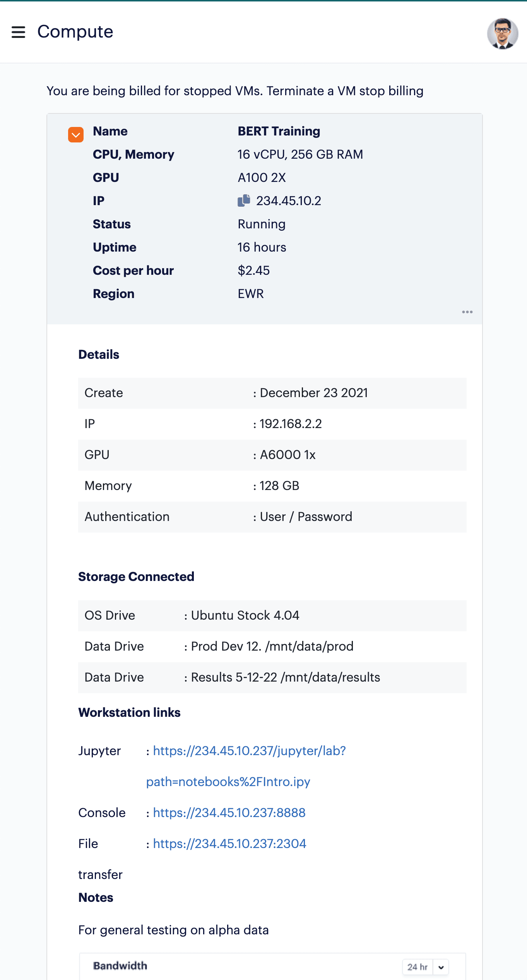
Task: Select the BERT Training name text
Action: tap(279, 131)
